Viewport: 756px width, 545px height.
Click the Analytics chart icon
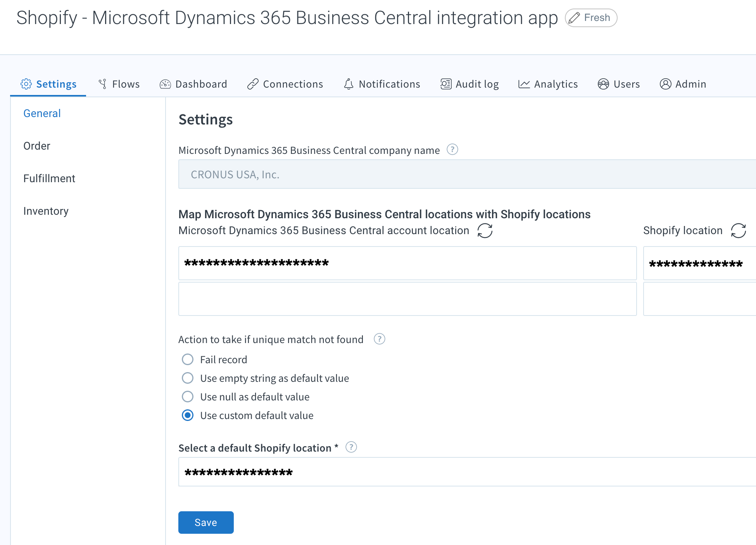point(524,84)
